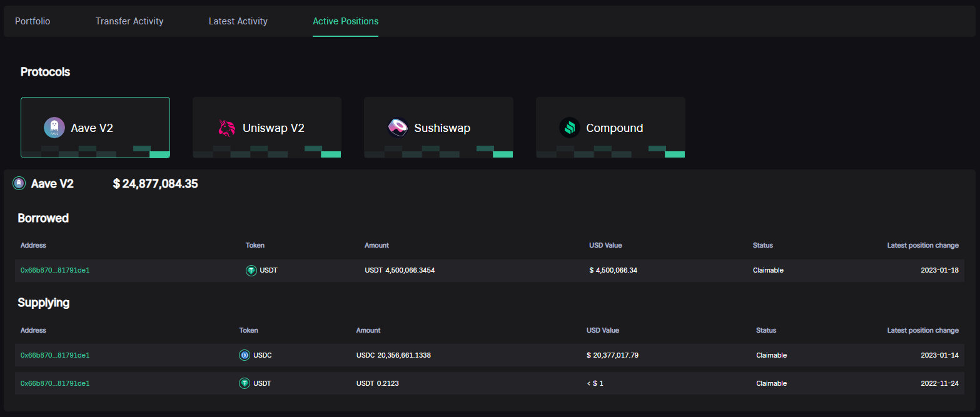The width and height of the screenshot is (980, 417).
Task: Choose the Compound protocol card
Action: click(610, 128)
